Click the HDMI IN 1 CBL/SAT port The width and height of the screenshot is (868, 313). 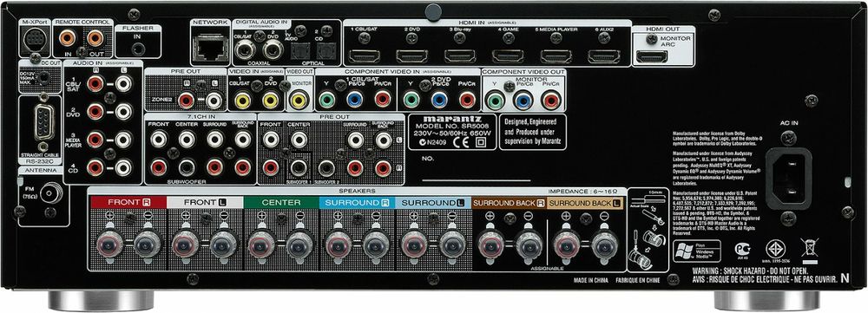pos(365,56)
